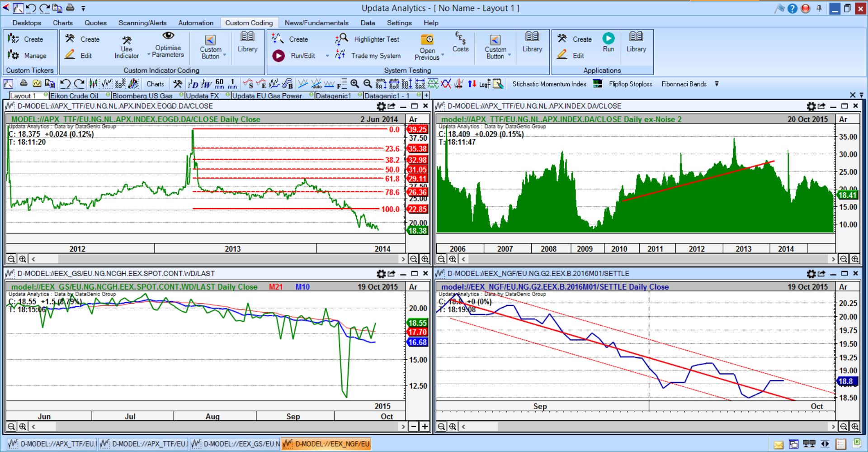
Task: Click Trade my System button
Action: coord(368,56)
